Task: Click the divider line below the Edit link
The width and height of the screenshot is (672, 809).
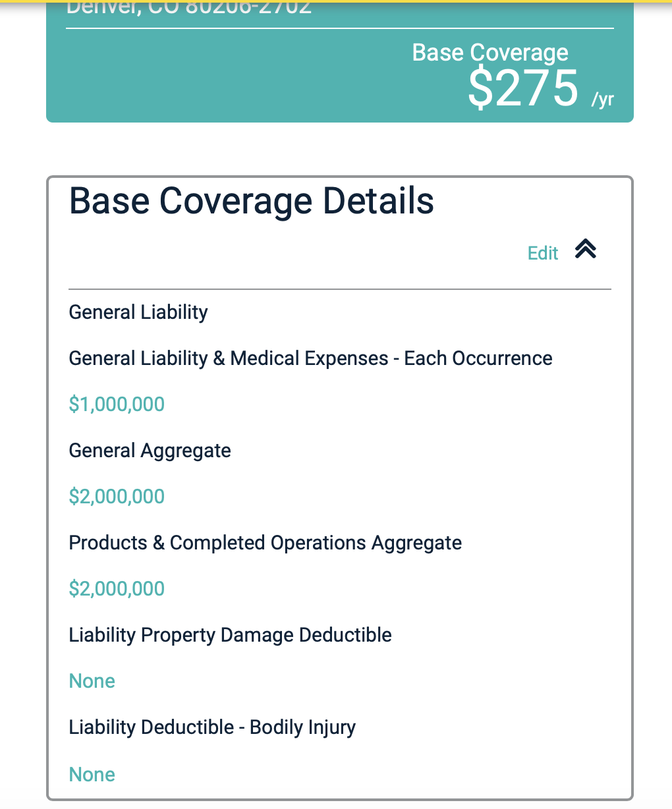Action: pyautogui.click(x=340, y=289)
